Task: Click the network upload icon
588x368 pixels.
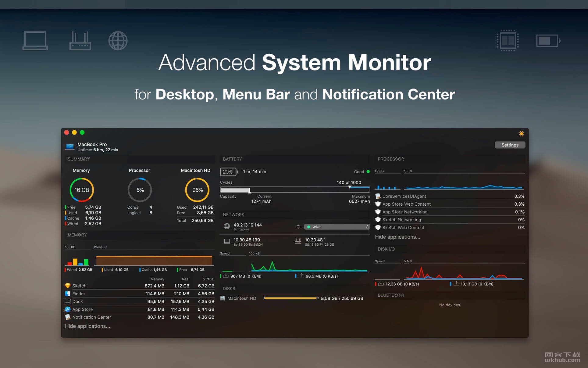Action: tap(301, 276)
